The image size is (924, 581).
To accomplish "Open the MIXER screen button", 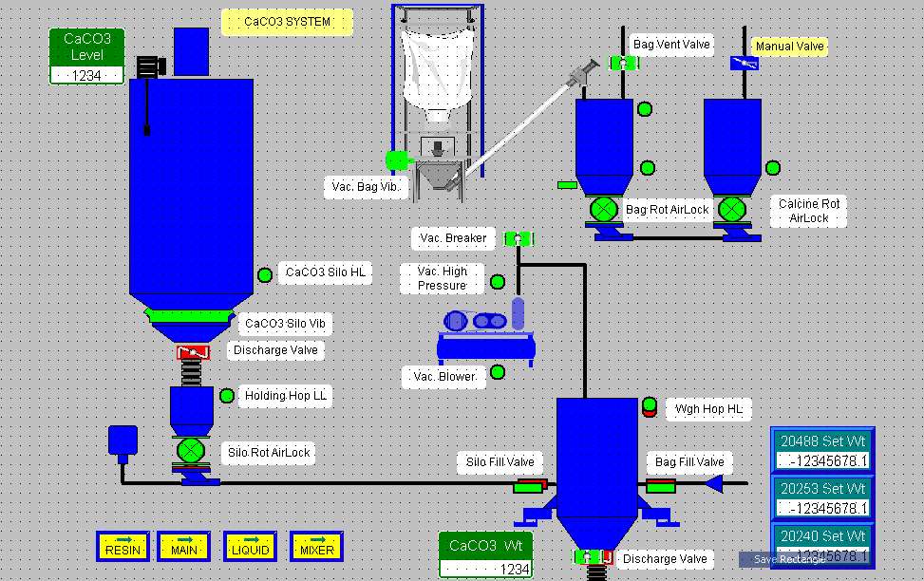I will [315, 546].
